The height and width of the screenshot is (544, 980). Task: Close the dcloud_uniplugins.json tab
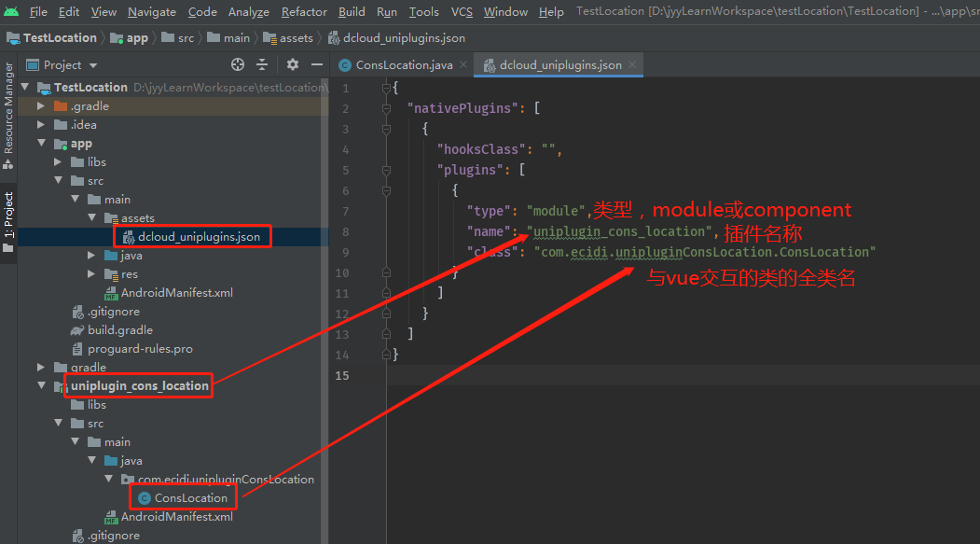point(632,64)
